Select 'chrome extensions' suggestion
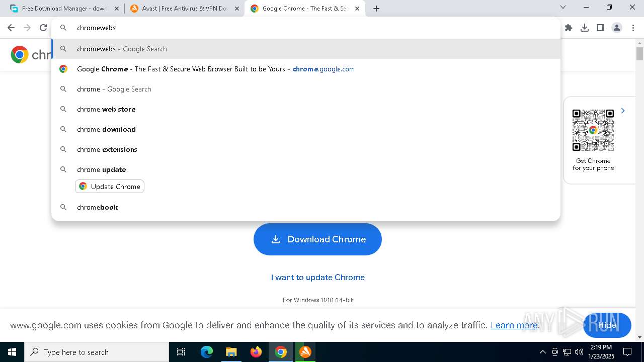This screenshot has height=362, width=644. click(x=306, y=149)
